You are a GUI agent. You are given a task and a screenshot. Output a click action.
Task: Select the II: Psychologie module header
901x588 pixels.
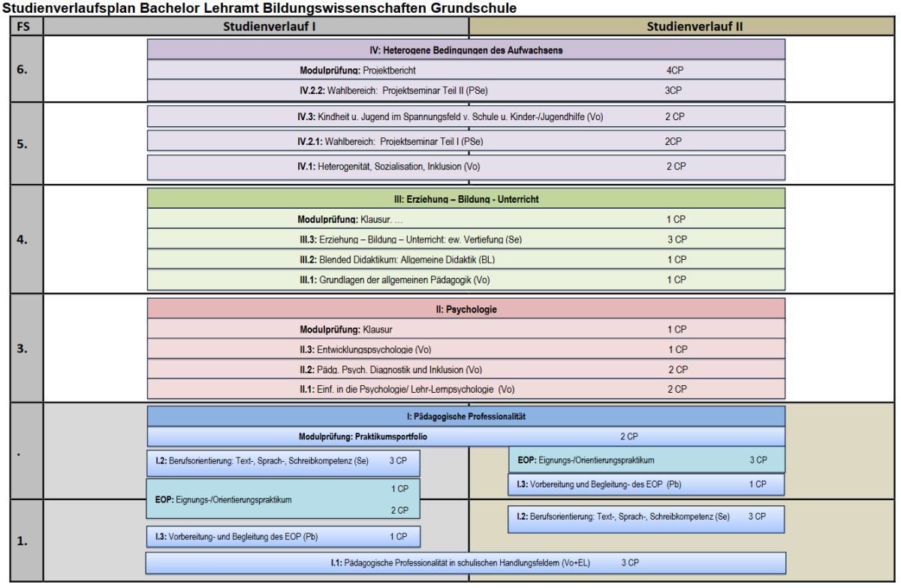click(466, 309)
